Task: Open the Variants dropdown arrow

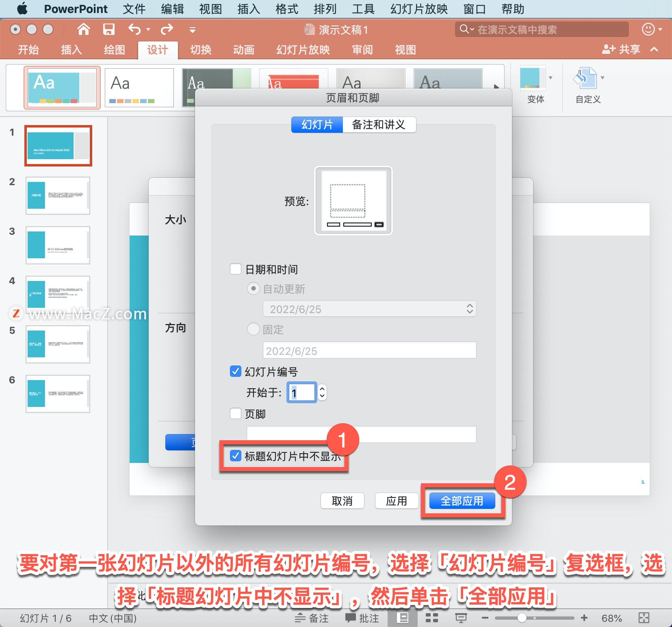Action: [551, 78]
